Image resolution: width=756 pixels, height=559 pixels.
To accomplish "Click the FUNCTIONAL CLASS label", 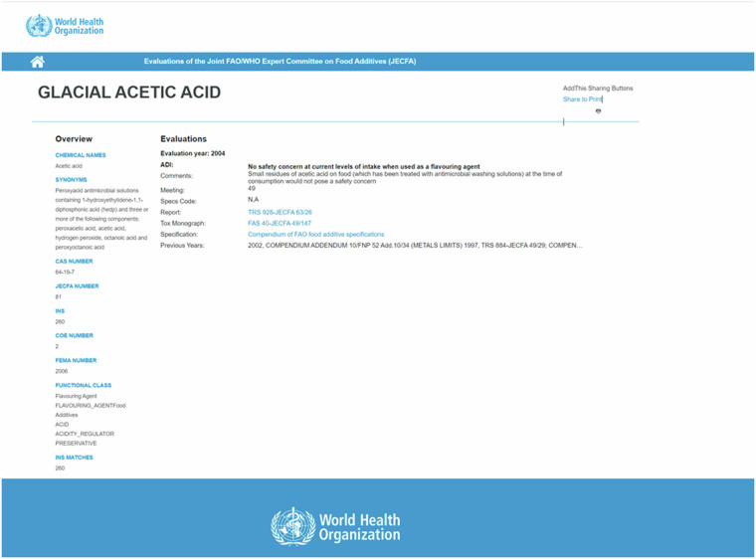I will click(x=83, y=385).
